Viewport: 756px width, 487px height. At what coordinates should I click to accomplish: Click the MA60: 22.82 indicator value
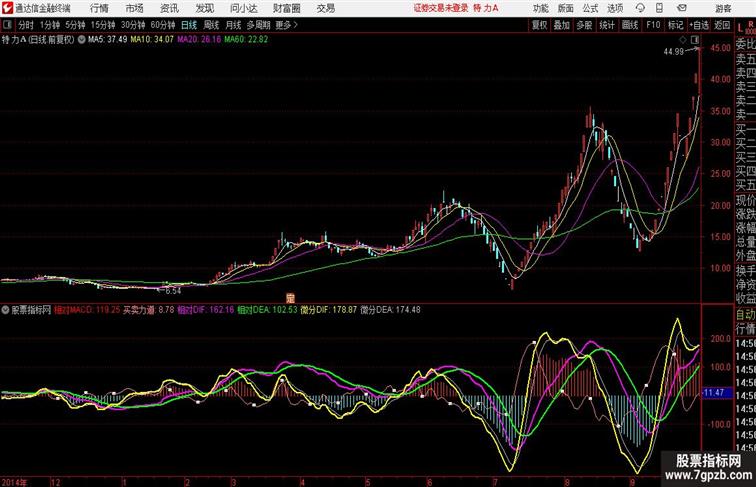(x=246, y=40)
